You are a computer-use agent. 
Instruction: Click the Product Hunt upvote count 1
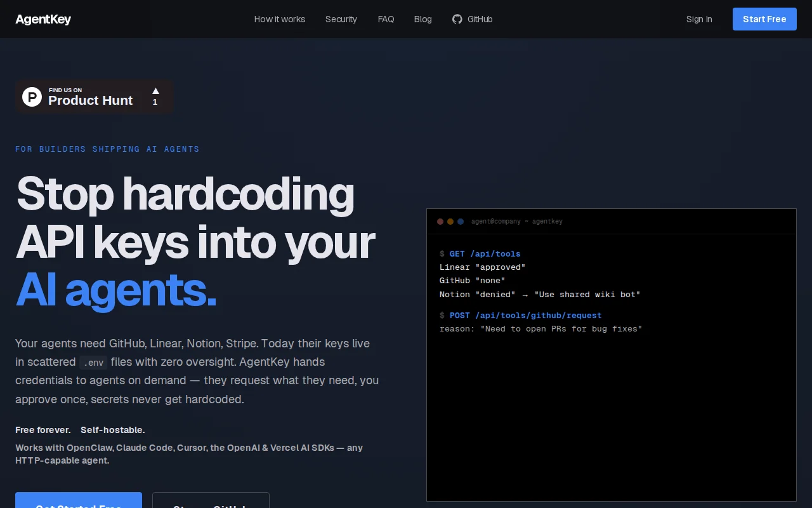click(x=155, y=102)
